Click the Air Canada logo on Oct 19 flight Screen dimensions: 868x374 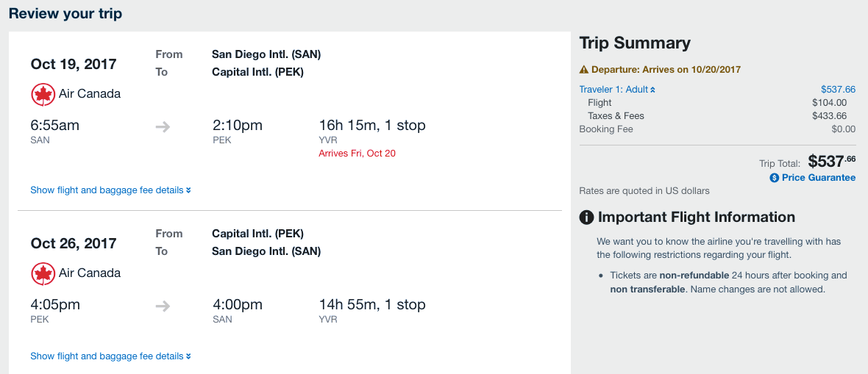pyautogui.click(x=43, y=94)
